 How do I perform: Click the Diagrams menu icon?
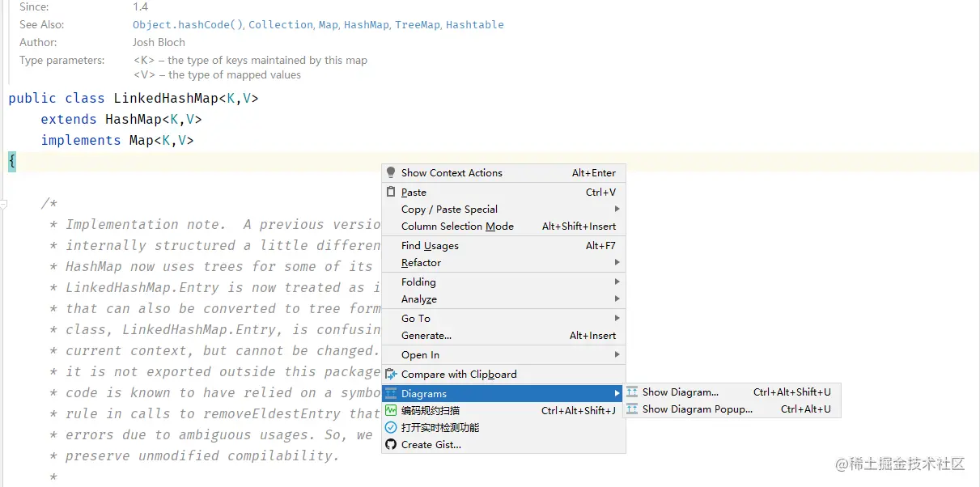[391, 393]
